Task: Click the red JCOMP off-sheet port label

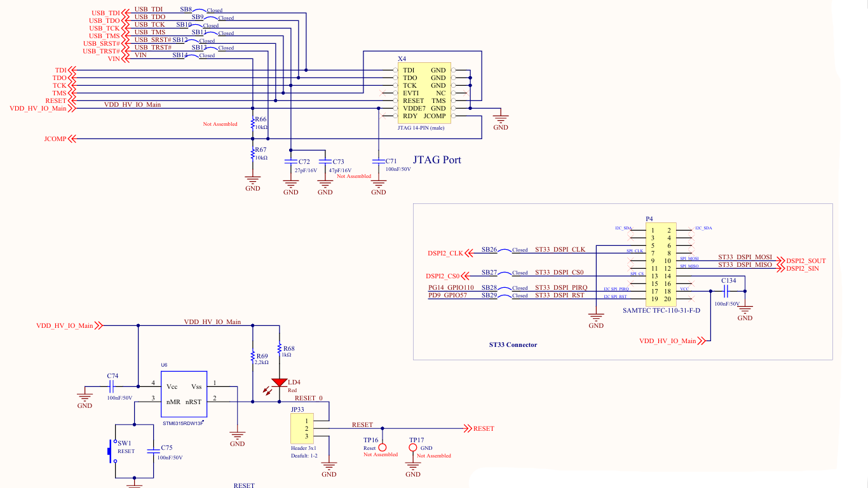Action: (55, 139)
